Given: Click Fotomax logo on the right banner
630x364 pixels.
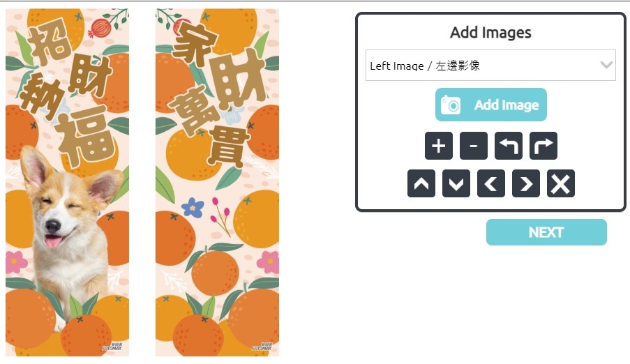Looking at the screenshot, I should (262, 347).
